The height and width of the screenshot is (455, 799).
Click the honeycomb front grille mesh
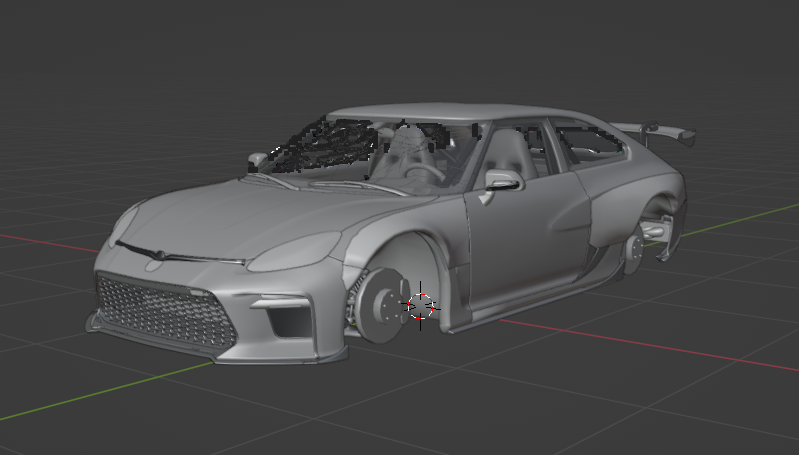point(166,309)
